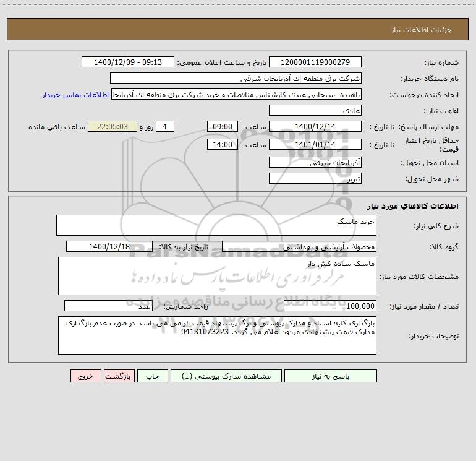Screen dimensions: 476x461
Task: Click buyer name field شرکت برق منطقه ای آذربایجان شرقی
Action: click(x=236, y=78)
